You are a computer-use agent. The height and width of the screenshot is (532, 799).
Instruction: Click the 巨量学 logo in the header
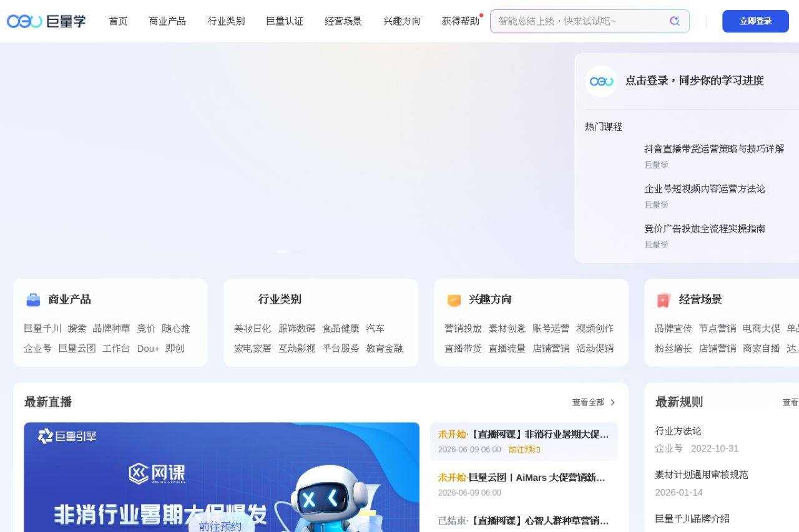click(x=46, y=21)
